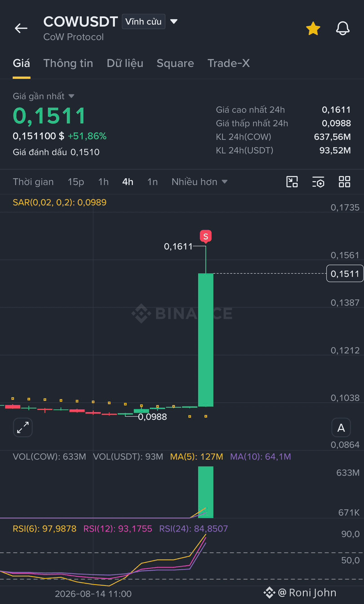Toggle the A auto-scale button
Screen dimensions: 364x604
coord(341,428)
